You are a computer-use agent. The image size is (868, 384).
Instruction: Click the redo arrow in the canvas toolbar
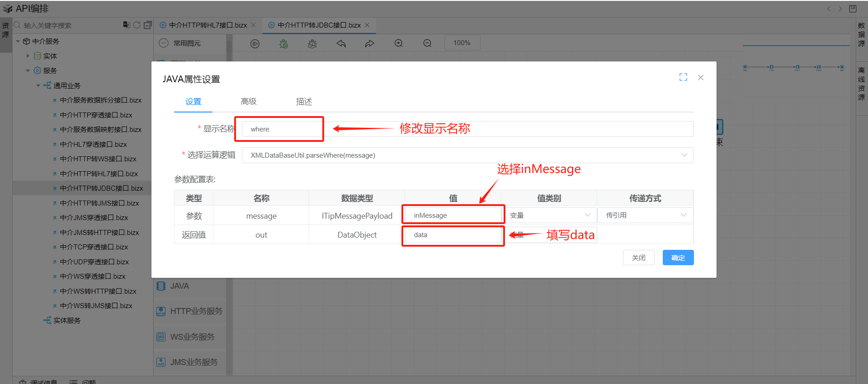[x=370, y=43]
